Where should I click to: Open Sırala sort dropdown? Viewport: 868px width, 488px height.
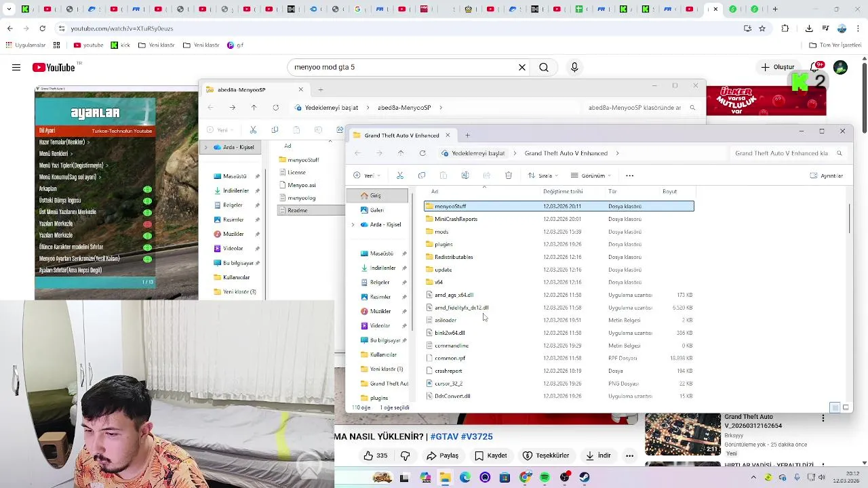coord(545,176)
